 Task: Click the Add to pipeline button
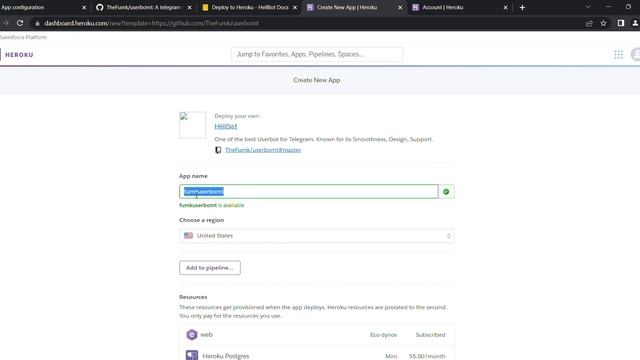point(210,268)
